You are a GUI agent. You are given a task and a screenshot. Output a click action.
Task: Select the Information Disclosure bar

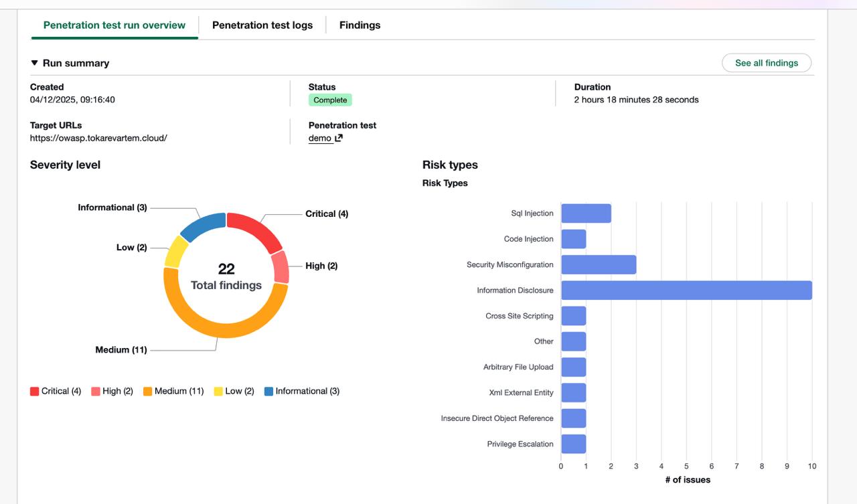[x=686, y=290]
